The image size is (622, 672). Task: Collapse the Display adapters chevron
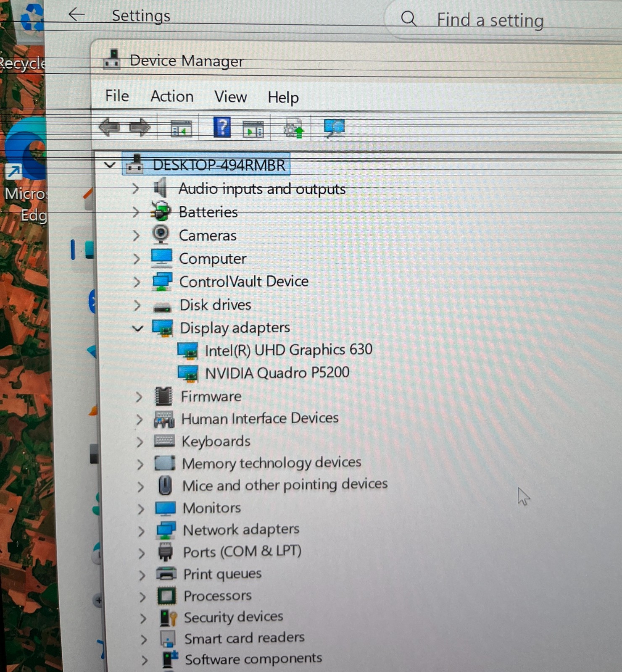point(138,328)
